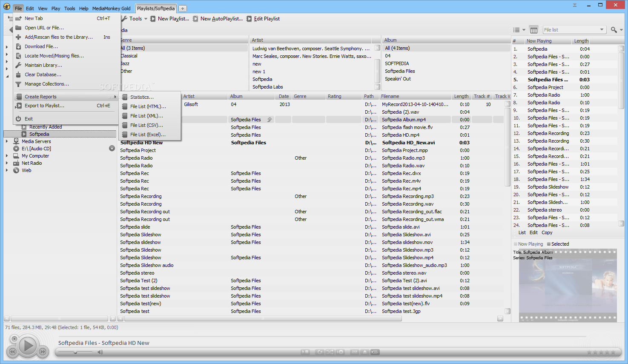Toggle shuffle mode in the player bar
The image size is (628, 364).
click(330, 352)
